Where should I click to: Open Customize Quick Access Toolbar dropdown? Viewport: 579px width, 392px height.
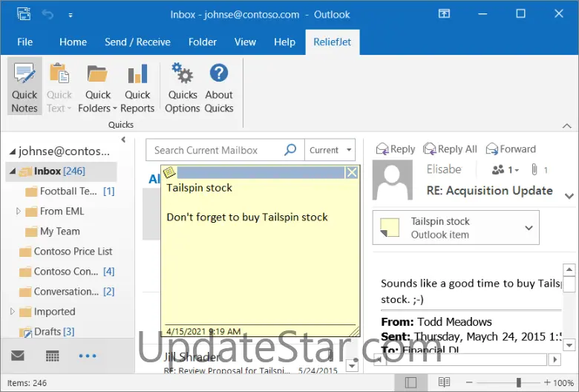pos(71,16)
